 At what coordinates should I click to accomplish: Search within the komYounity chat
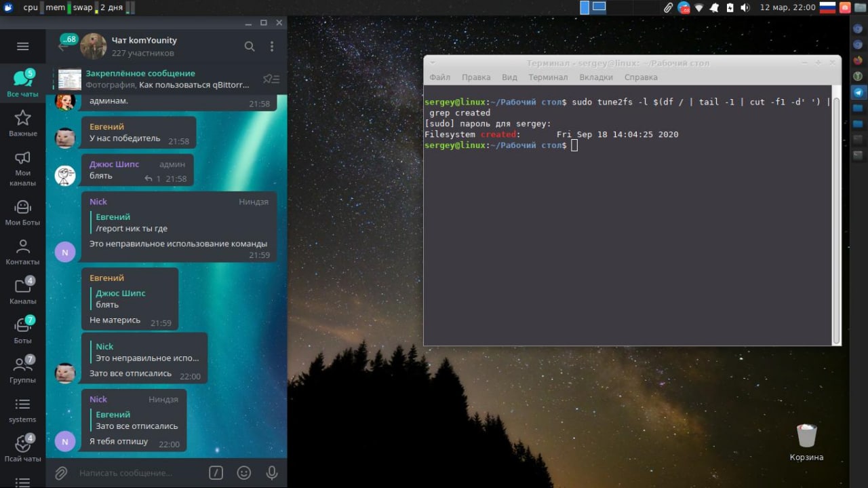coord(250,46)
